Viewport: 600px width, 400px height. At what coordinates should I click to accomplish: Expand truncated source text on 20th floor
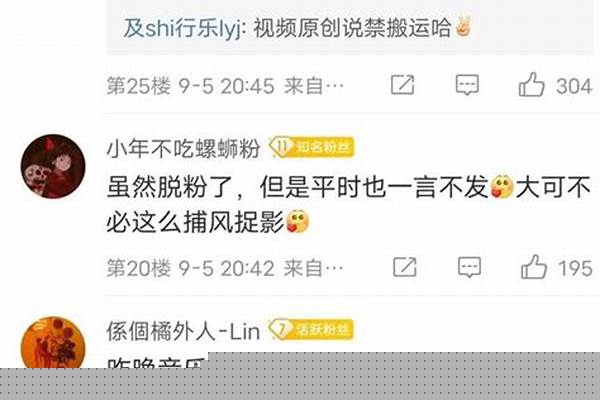[314, 268]
